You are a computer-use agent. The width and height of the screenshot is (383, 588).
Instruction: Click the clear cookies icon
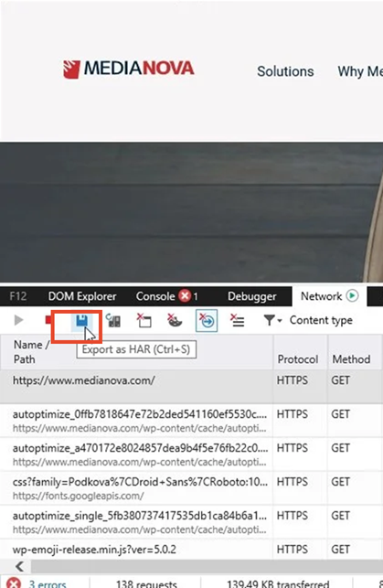tap(175, 321)
